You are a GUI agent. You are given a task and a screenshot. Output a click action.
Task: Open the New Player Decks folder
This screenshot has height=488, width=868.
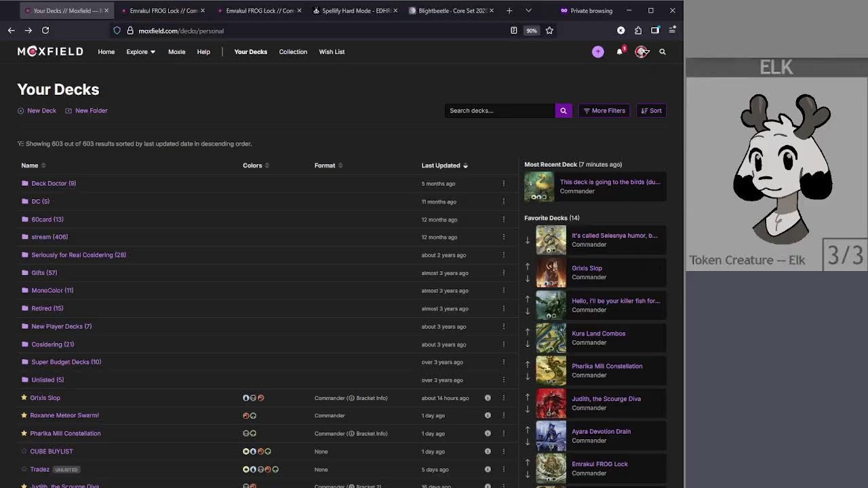61,327
